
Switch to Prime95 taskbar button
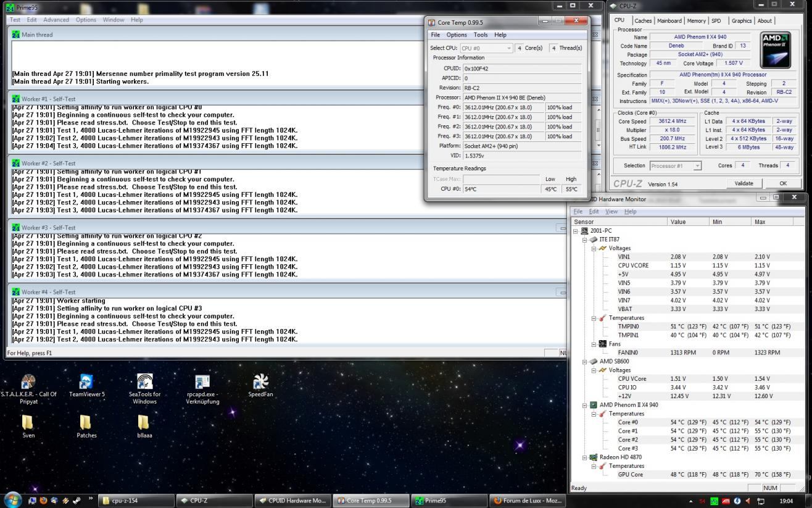tap(449, 501)
